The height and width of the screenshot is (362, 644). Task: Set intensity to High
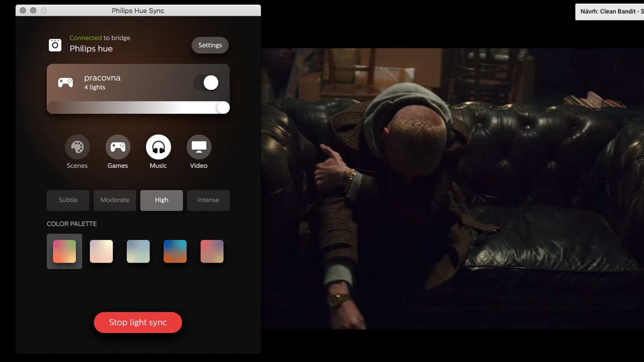161,200
